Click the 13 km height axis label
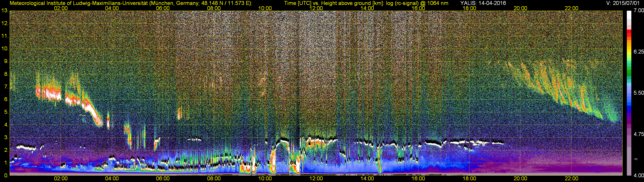The width and height of the screenshot is (644, 182). coord(5,11)
